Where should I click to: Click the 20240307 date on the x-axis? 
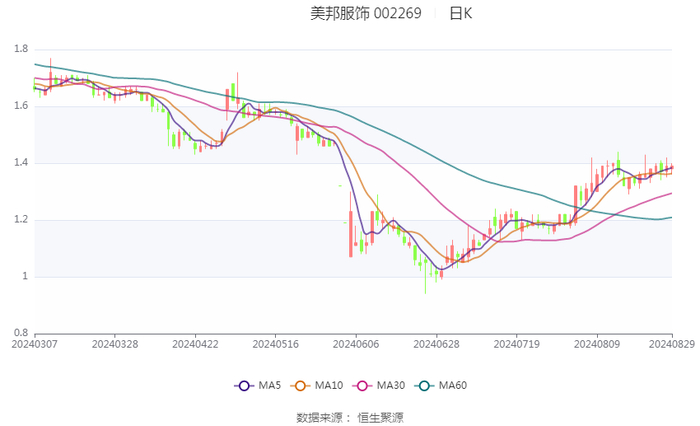coord(35,343)
